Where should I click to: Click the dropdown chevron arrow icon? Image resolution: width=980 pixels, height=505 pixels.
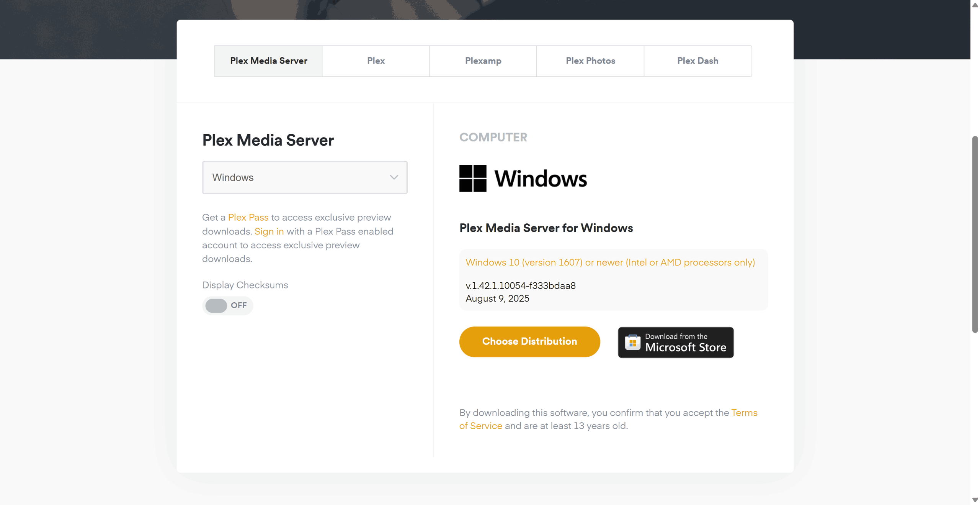(394, 177)
